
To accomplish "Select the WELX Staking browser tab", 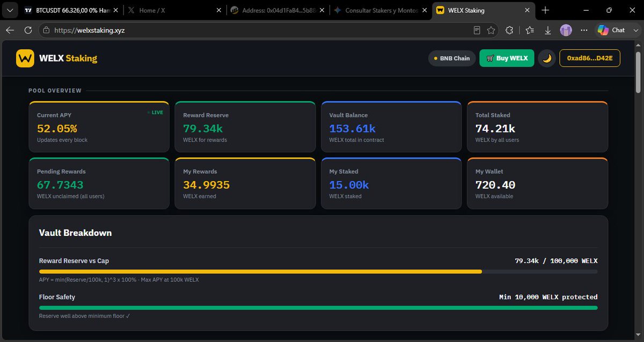I will [483, 10].
